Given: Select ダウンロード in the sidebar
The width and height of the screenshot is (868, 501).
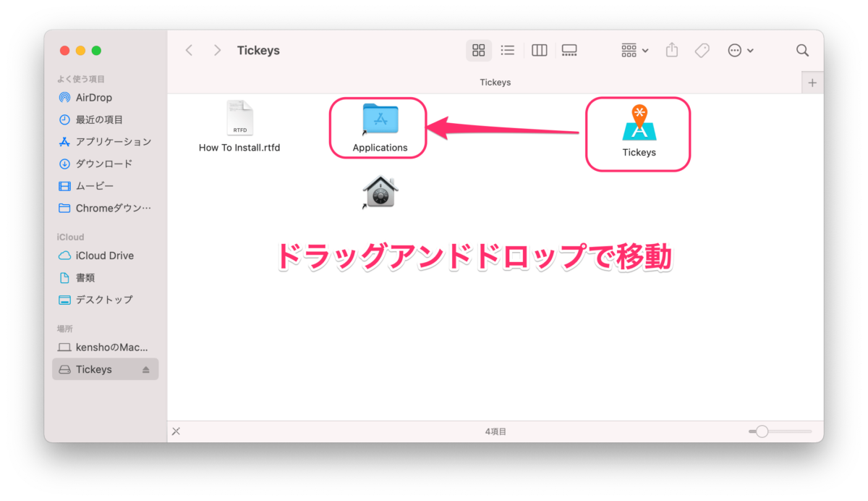Looking at the screenshot, I should pyautogui.click(x=93, y=164).
